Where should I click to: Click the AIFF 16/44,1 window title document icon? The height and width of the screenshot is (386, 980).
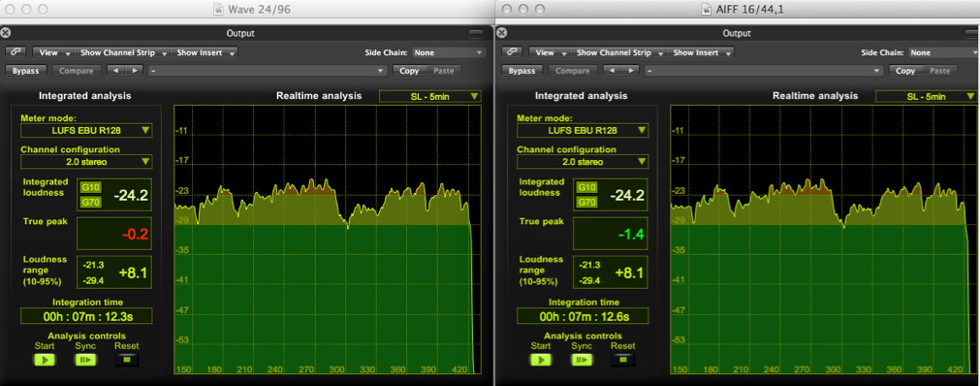point(707,9)
